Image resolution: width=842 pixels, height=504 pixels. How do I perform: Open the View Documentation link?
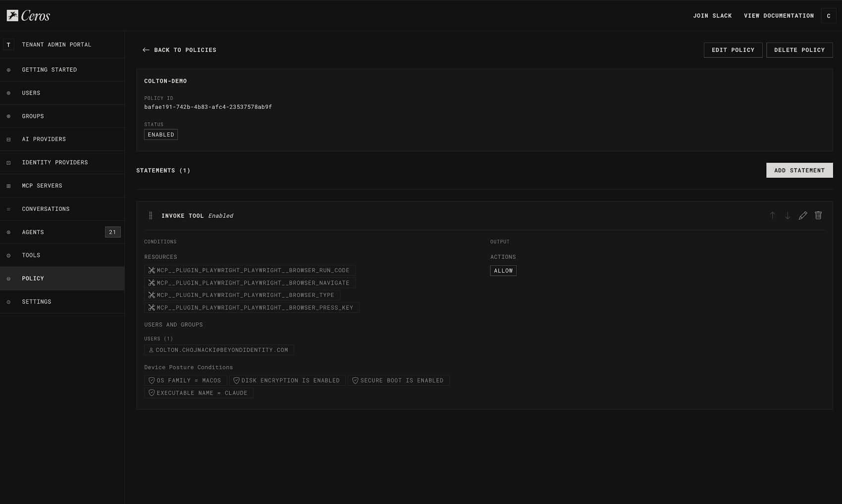[x=779, y=16]
